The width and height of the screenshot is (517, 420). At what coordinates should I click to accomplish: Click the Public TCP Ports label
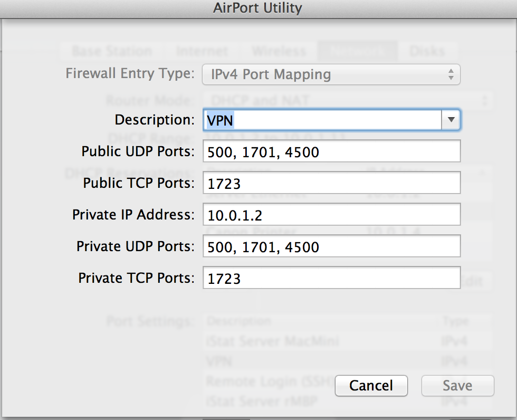(x=139, y=183)
